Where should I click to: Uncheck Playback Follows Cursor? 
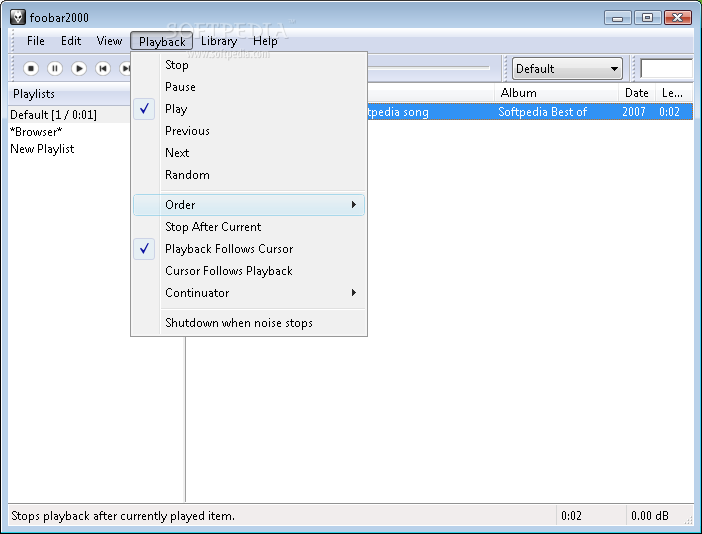coord(249,249)
